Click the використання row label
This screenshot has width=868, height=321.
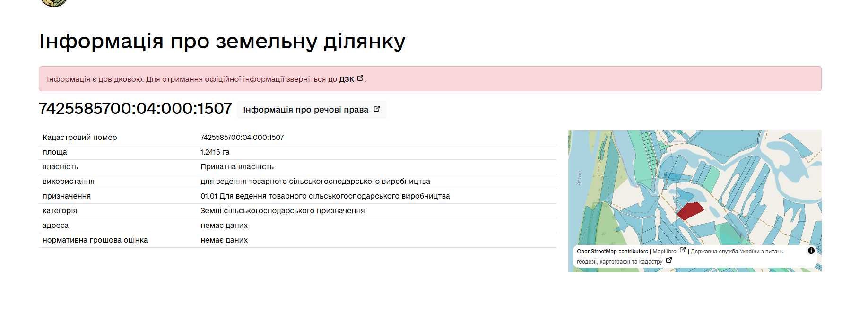tap(69, 181)
